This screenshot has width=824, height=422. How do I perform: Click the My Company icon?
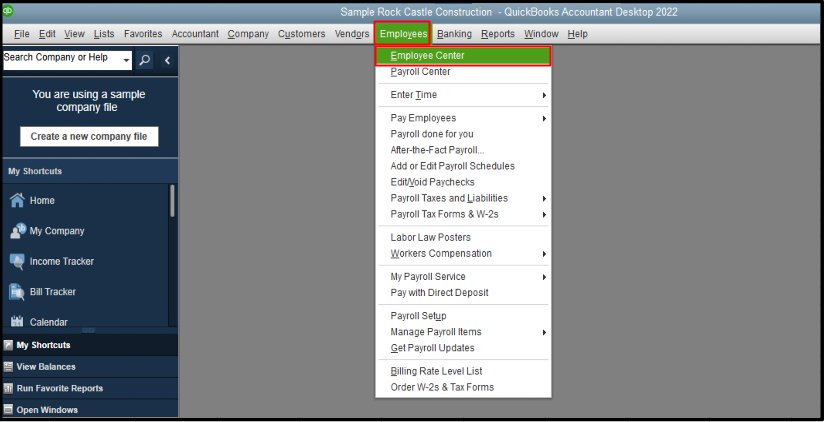17,231
